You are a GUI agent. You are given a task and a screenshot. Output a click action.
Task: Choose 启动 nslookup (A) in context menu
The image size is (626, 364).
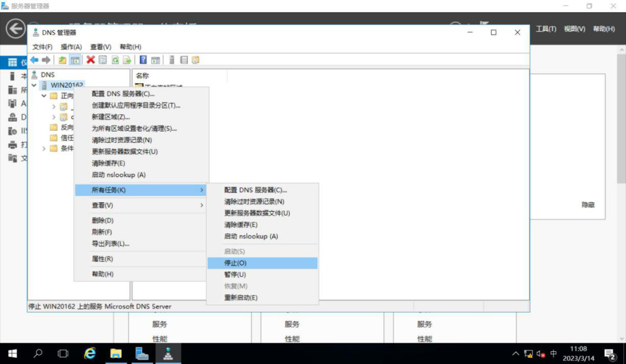coord(142,175)
